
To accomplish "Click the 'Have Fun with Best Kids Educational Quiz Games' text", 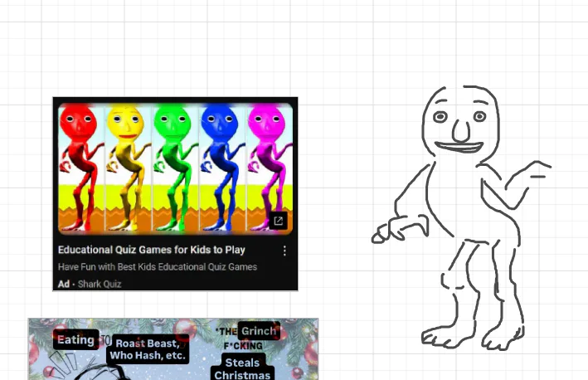I will (x=158, y=267).
